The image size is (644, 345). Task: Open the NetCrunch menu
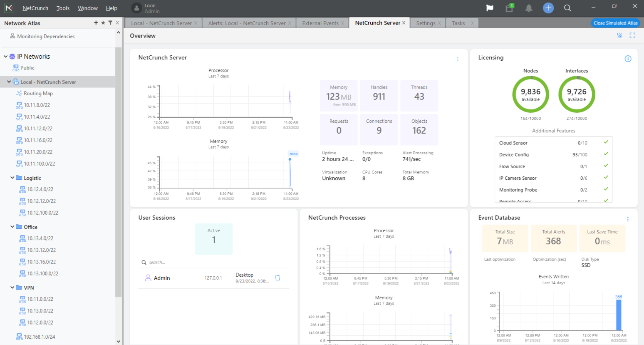[35, 8]
